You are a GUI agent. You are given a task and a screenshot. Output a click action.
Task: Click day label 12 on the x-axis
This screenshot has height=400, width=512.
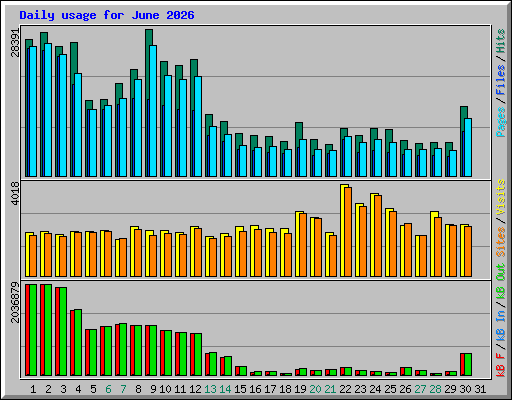(195, 389)
